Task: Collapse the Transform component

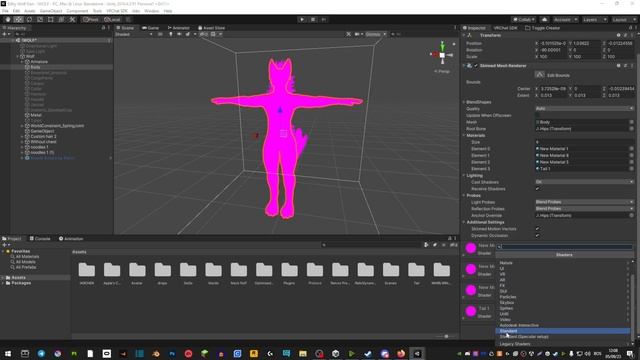Action: pyautogui.click(x=464, y=36)
